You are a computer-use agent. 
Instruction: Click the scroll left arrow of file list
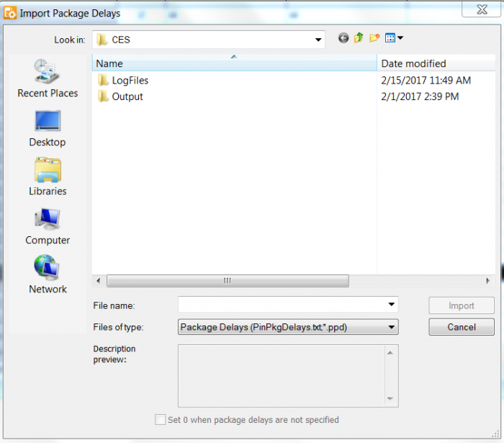point(99,281)
